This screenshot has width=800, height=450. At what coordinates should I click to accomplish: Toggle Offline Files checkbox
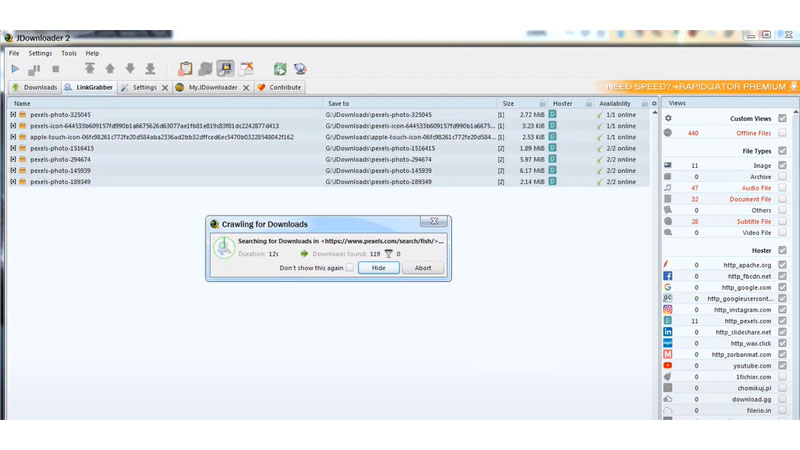(782, 133)
